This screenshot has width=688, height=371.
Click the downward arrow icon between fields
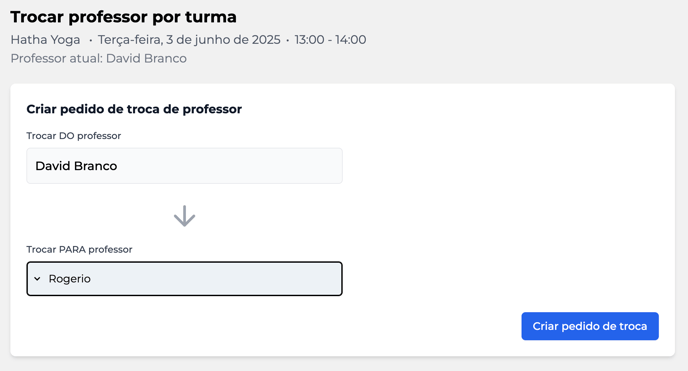(184, 216)
